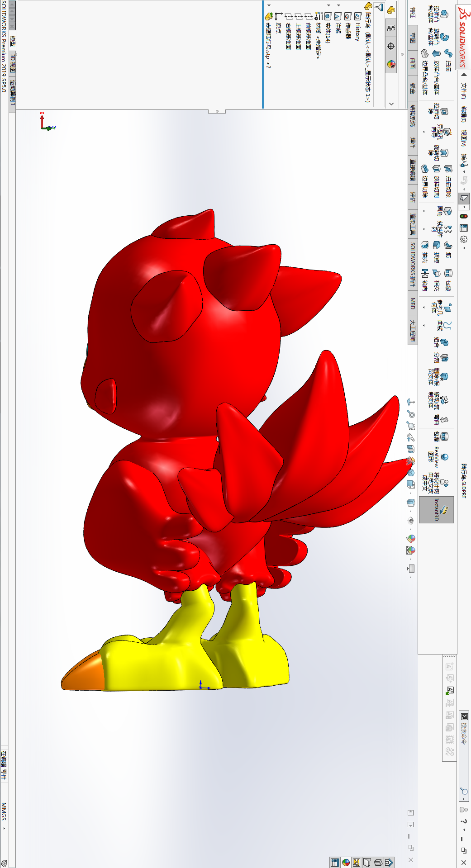471x868 pixels.
Task: Choose the Swept Boss tool (扫描)
Action: [x=448, y=59]
